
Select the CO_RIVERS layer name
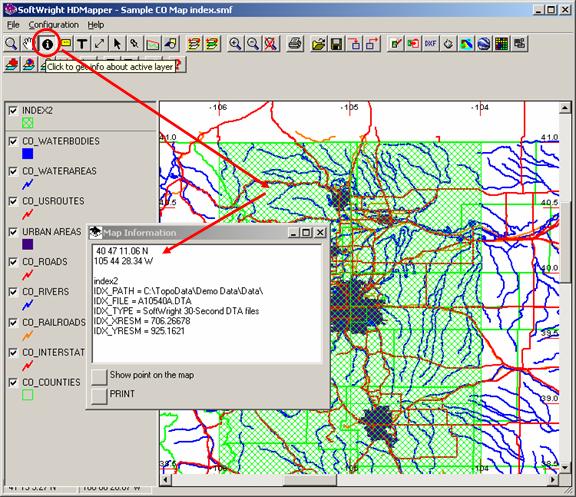tap(46, 292)
